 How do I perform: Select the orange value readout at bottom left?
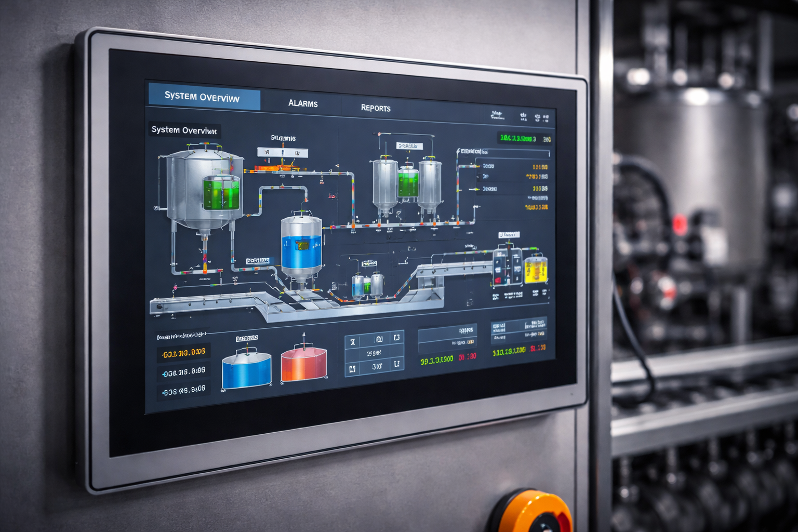(x=183, y=353)
